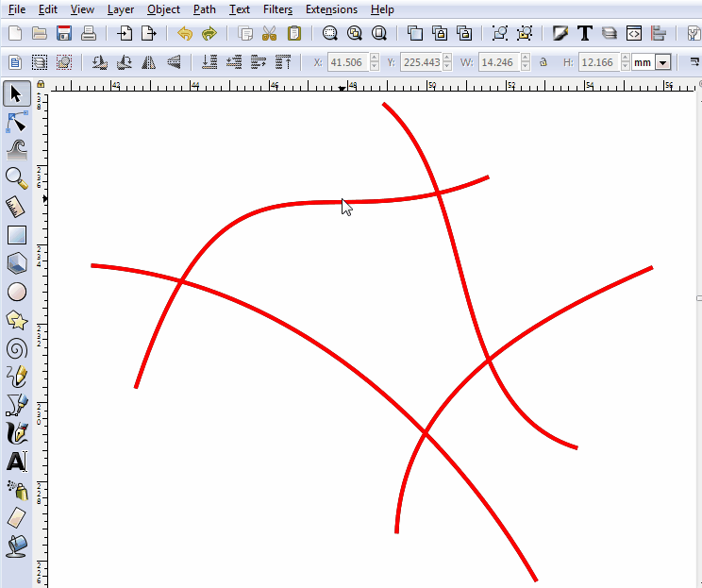The width and height of the screenshot is (702, 588).
Task: Flip selection vertically
Action: pos(174,62)
